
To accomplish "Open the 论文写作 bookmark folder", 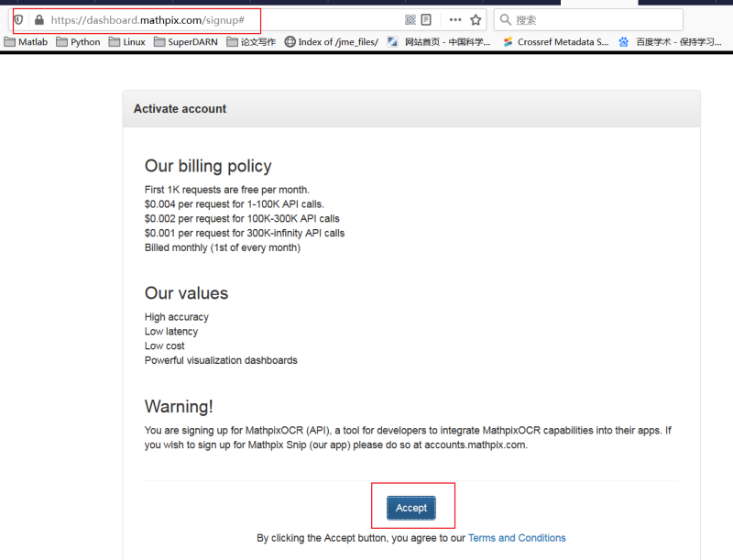I will click(251, 42).
